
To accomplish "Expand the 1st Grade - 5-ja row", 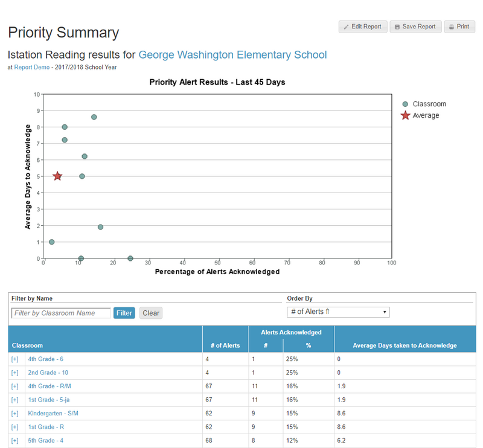I will [14, 400].
